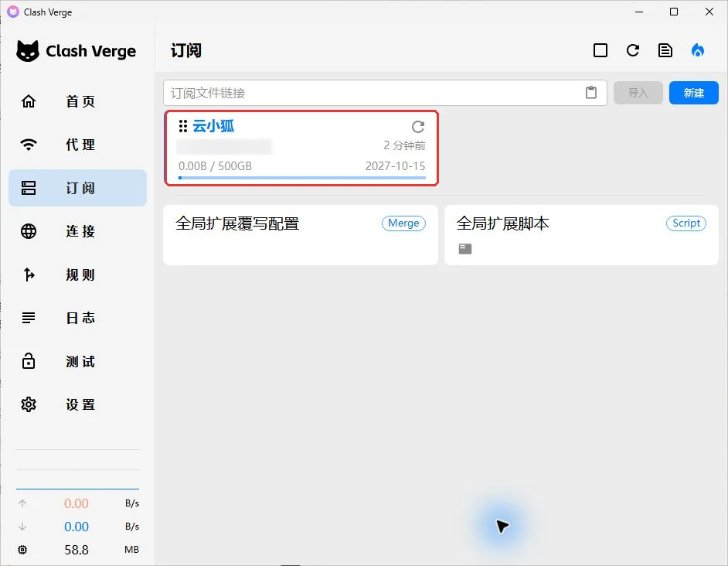
Task: Open runtime config document icon
Action: 665,50
